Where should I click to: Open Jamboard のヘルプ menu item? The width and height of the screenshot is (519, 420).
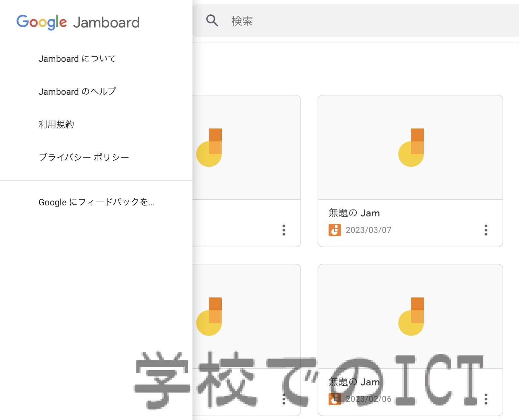[77, 92]
